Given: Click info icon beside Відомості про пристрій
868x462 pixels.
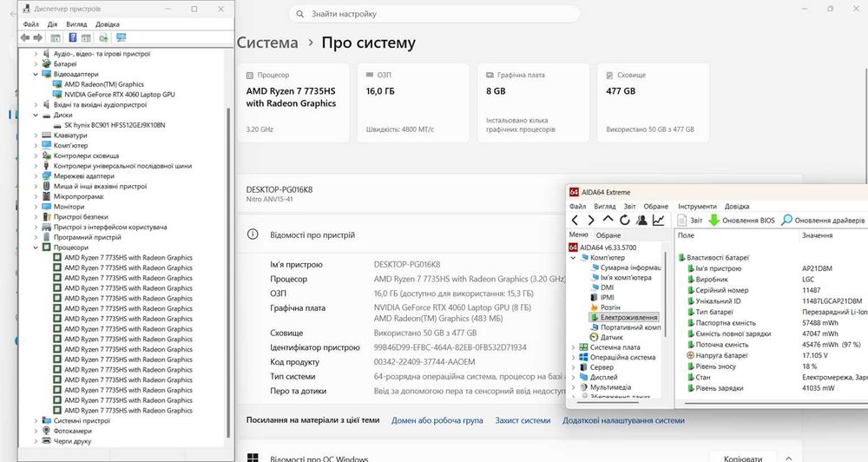Looking at the screenshot, I should pyautogui.click(x=253, y=234).
